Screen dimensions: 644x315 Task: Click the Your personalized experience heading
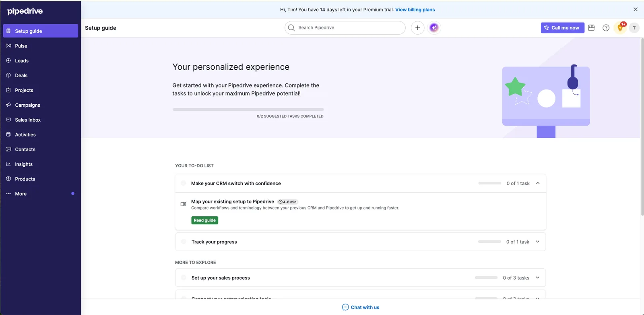coord(231,67)
